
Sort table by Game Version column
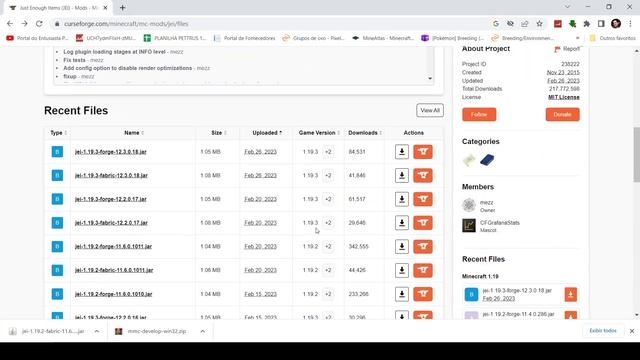click(x=319, y=133)
